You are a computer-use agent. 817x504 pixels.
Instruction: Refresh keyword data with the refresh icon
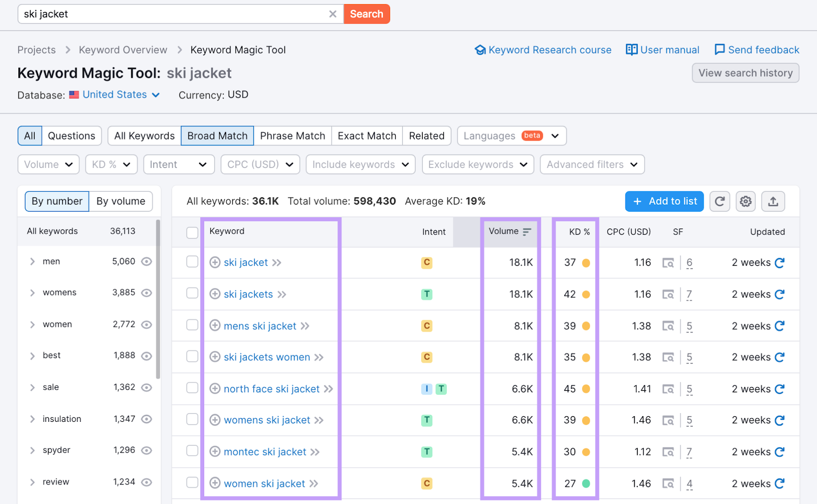point(719,201)
